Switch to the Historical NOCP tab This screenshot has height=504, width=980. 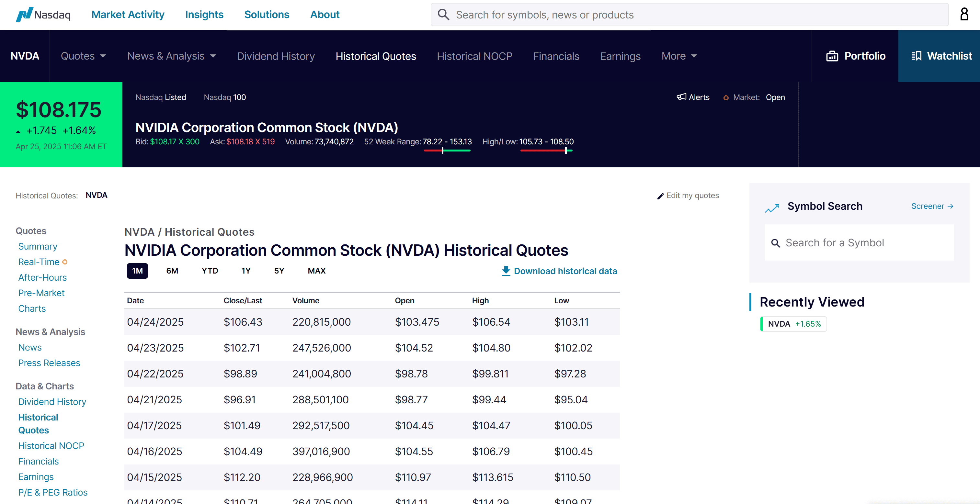click(x=474, y=56)
